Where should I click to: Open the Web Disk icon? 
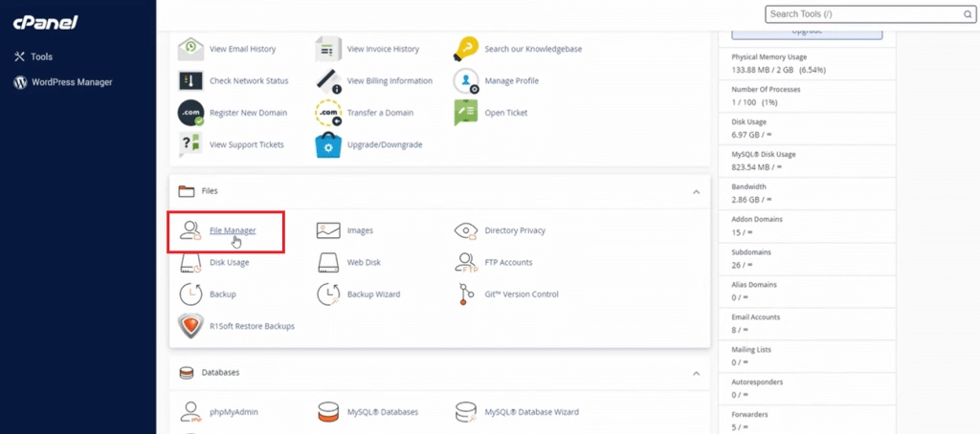(x=328, y=262)
